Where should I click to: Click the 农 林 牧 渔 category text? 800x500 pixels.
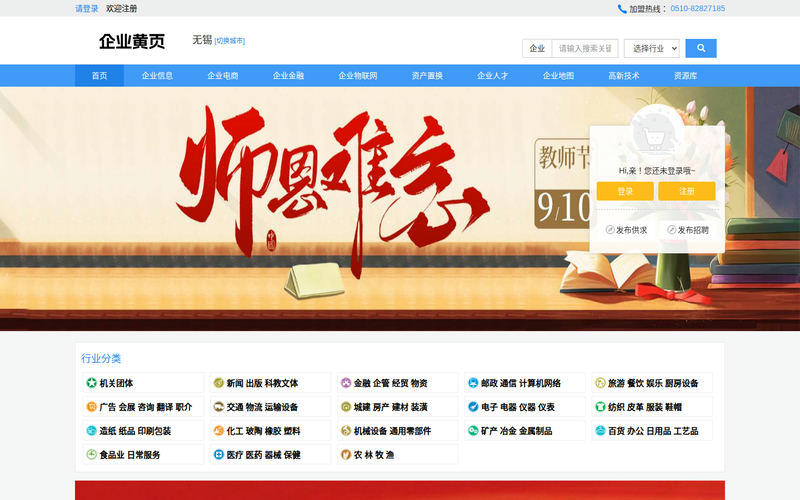click(x=374, y=454)
